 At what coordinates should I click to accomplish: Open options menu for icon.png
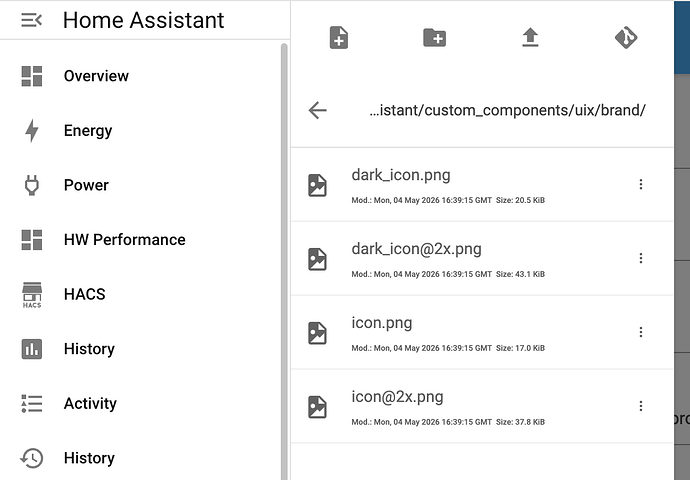[x=641, y=332]
